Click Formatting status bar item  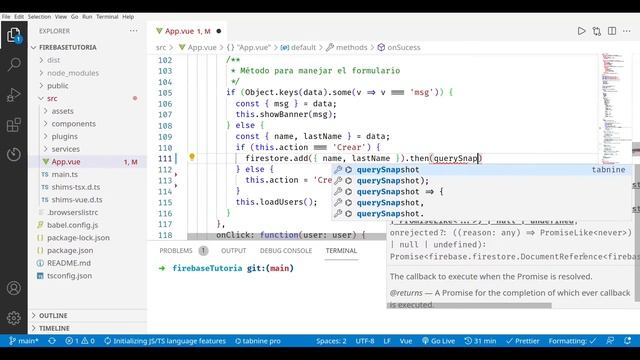[x=572, y=341]
